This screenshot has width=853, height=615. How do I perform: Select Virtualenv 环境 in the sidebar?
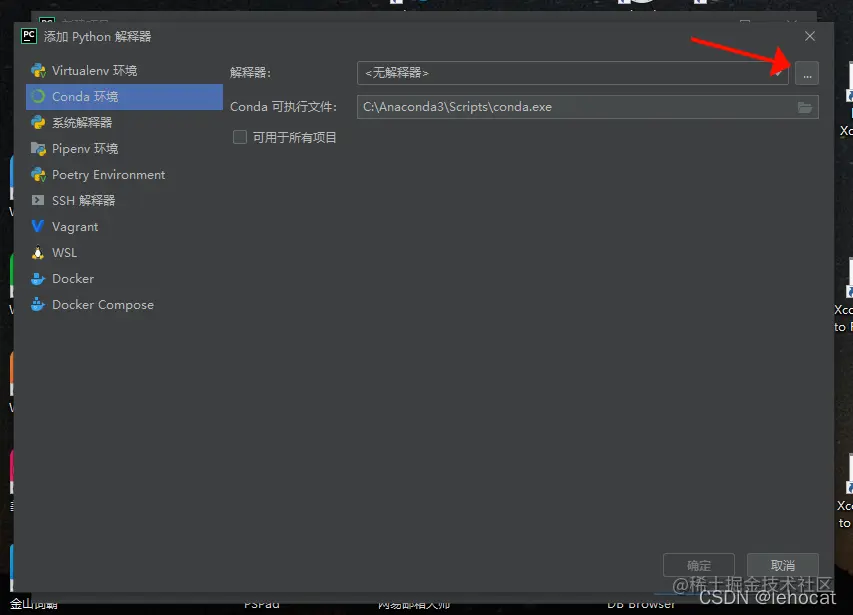click(124, 71)
